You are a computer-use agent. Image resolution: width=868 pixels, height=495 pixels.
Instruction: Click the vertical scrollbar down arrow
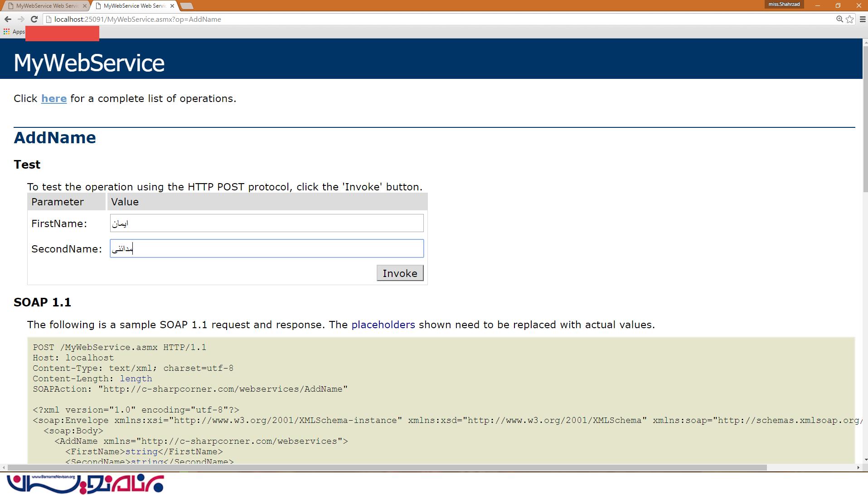point(865,460)
